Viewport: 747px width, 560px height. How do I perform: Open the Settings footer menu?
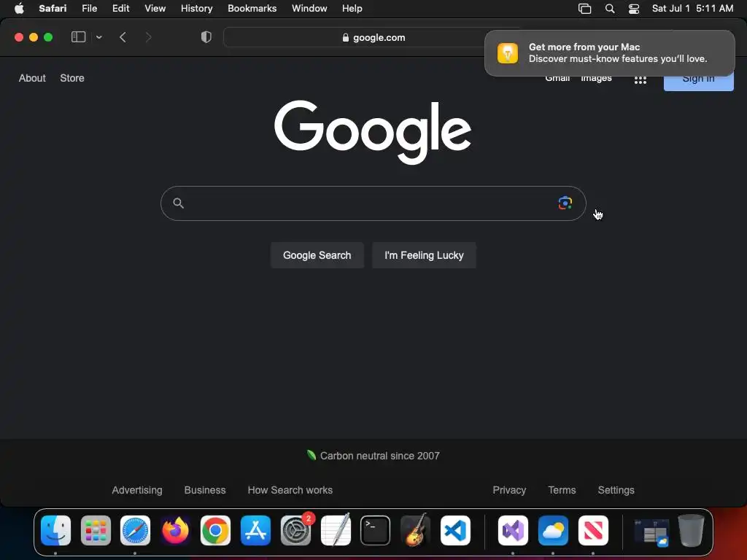click(x=616, y=490)
